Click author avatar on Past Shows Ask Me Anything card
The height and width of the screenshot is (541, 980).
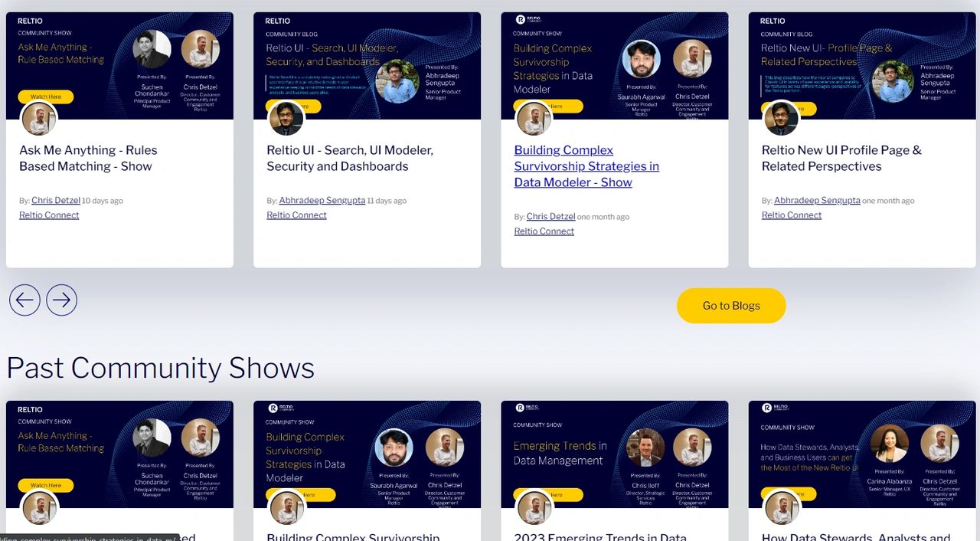click(39, 507)
